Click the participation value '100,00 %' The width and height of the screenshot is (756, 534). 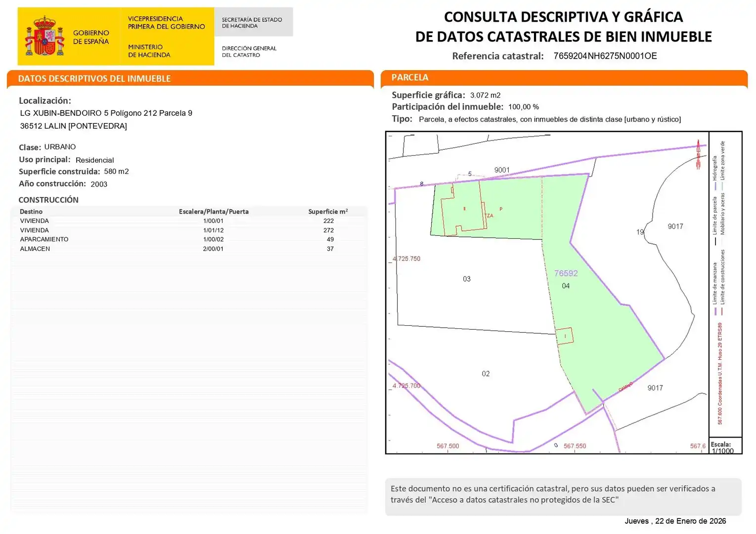524,107
